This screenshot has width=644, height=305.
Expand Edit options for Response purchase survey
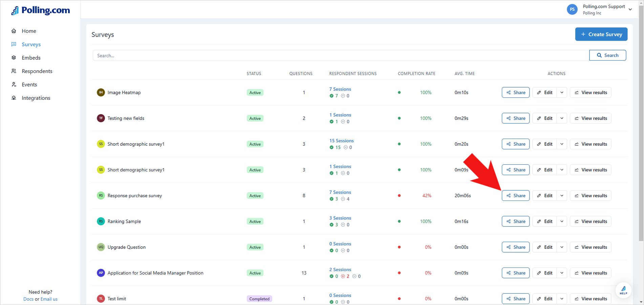(x=562, y=195)
